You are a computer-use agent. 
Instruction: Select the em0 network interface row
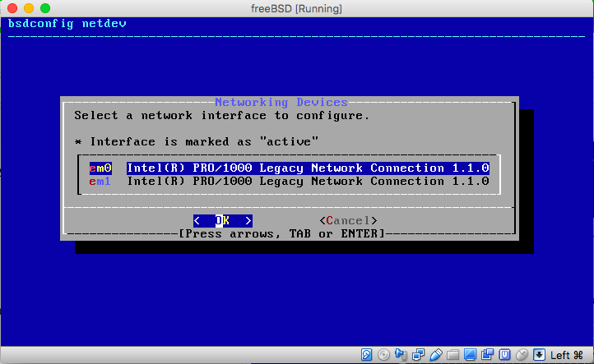[289, 168]
